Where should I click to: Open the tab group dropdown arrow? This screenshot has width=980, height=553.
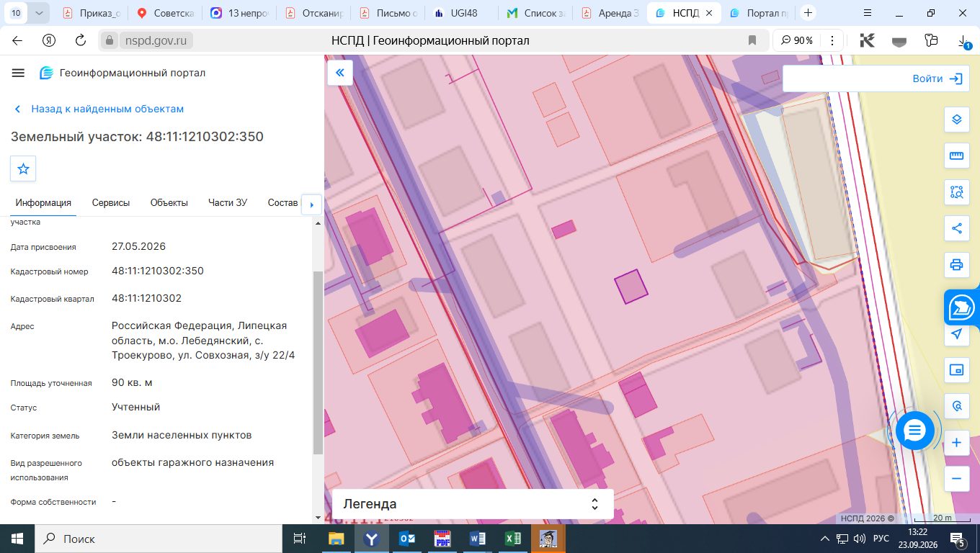pos(38,12)
